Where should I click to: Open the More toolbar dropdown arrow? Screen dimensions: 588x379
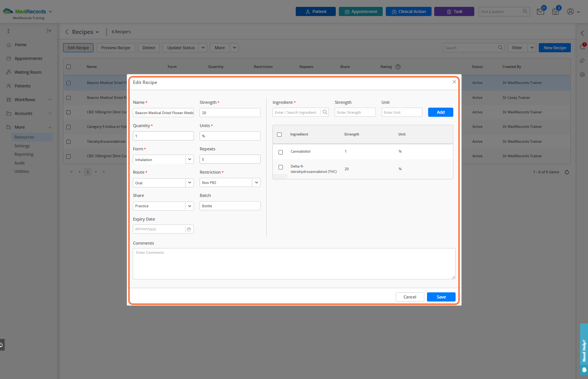click(235, 48)
